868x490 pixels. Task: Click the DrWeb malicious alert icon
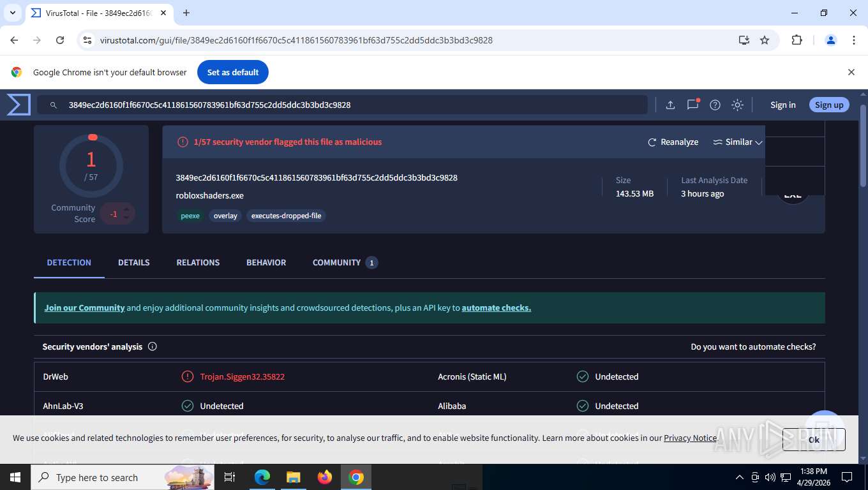pyautogui.click(x=188, y=376)
